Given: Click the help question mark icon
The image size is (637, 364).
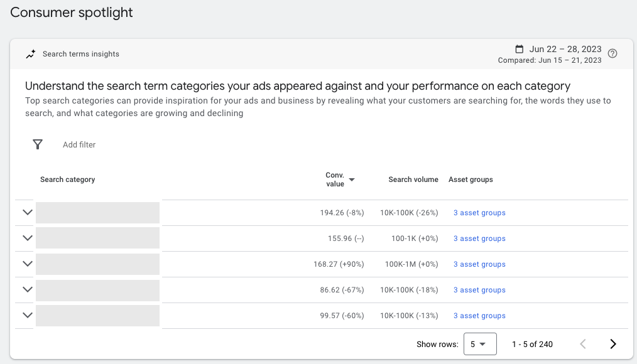Looking at the screenshot, I should coord(612,53).
